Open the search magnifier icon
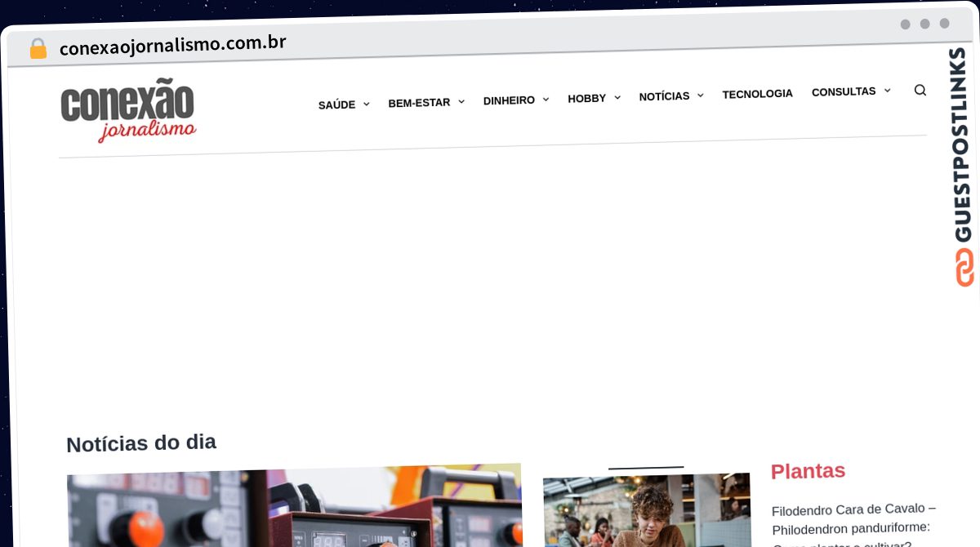Screen dimensions: 980x547 click(920, 91)
